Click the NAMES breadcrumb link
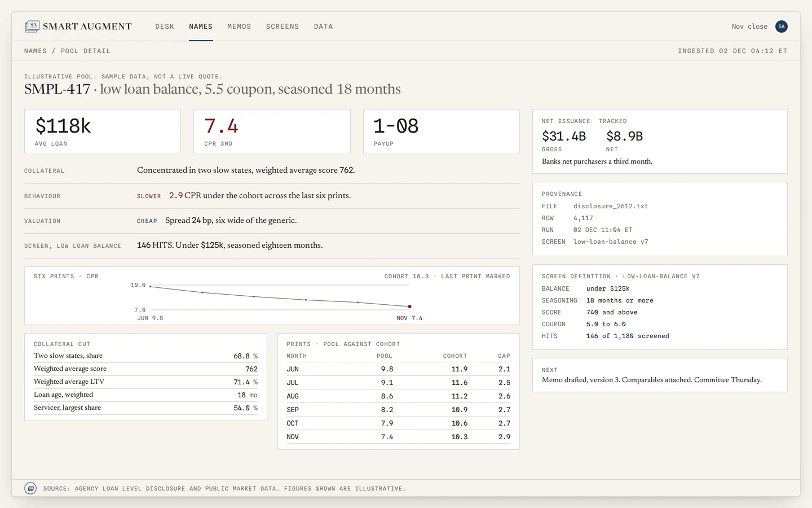The width and height of the screenshot is (812, 508). (36, 51)
